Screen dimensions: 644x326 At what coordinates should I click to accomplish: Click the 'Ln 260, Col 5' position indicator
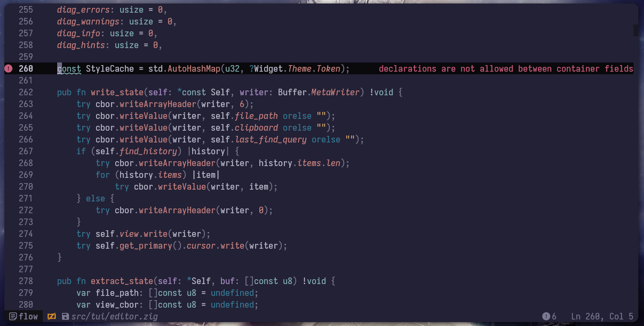click(x=602, y=316)
